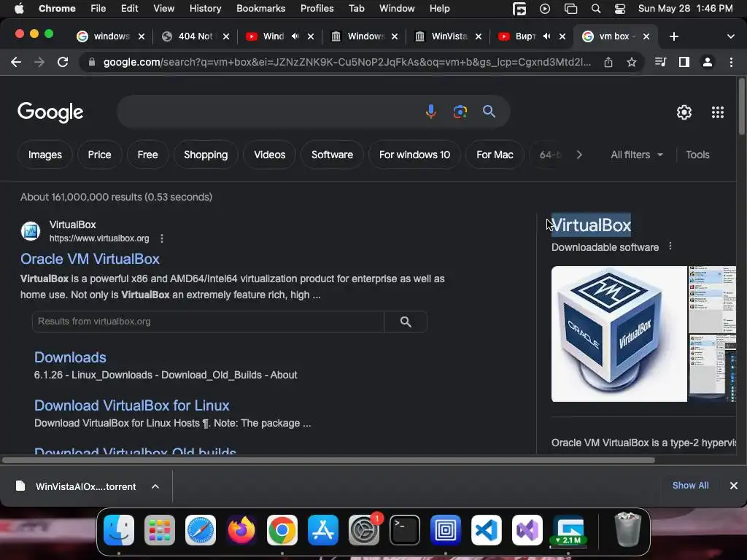The height and width of the screenshot is (560, 747).
Task: Open Safari from the dock
Action: pyautogui.click(x=200, y=530)
